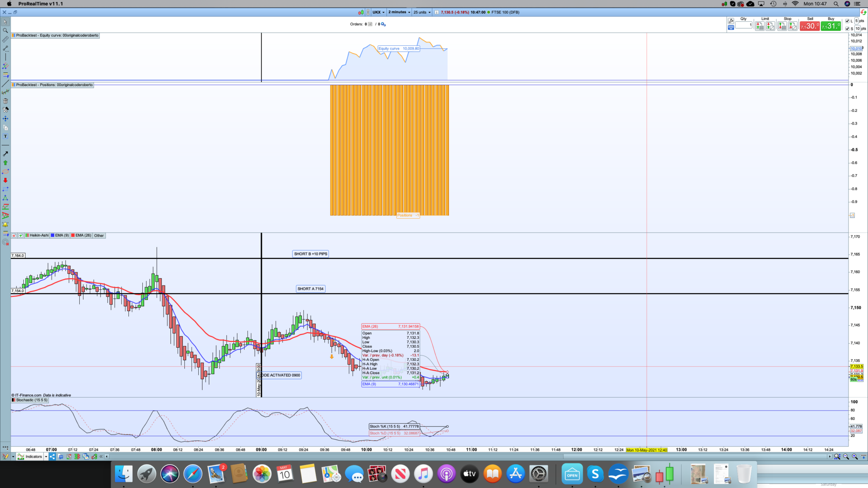Screen dimensions: 868x488
Task: Toggle the blue keyboard trading mode button
Action: point(731,28)
